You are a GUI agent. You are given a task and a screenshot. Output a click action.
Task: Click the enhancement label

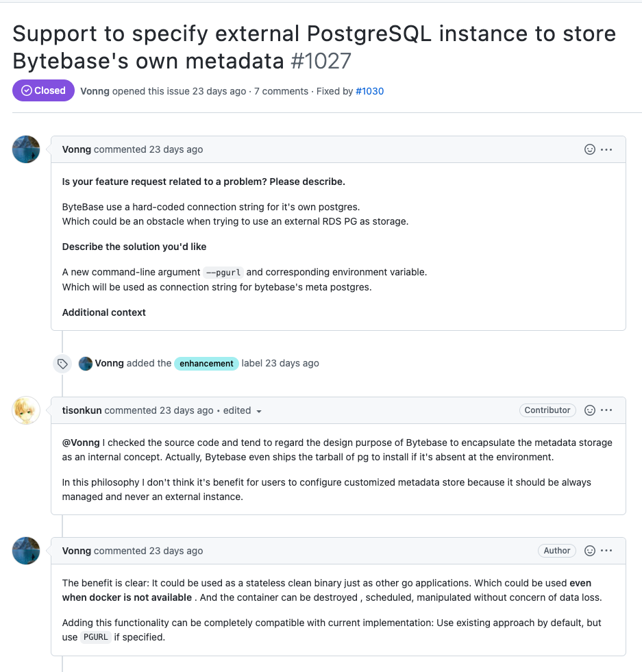[206, 364]
